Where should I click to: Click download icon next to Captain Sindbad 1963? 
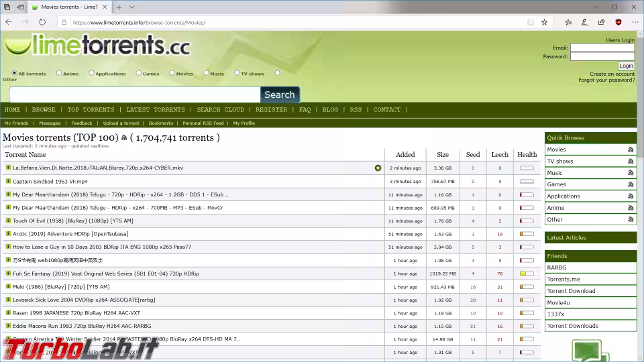coord(8,181)
